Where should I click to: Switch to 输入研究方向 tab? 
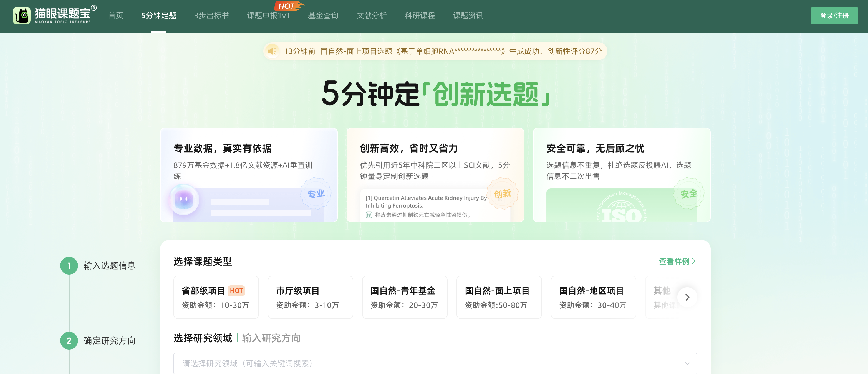pos(271,338)
